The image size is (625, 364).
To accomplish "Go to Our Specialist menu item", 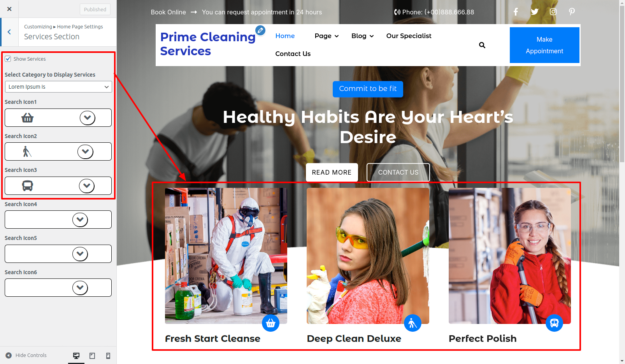I will tap(409, 36).
